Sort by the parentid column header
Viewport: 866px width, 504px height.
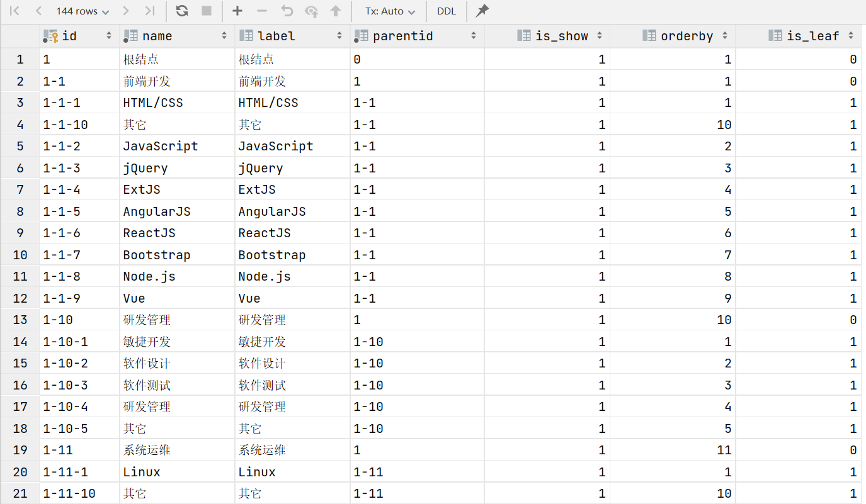(417, 36)
